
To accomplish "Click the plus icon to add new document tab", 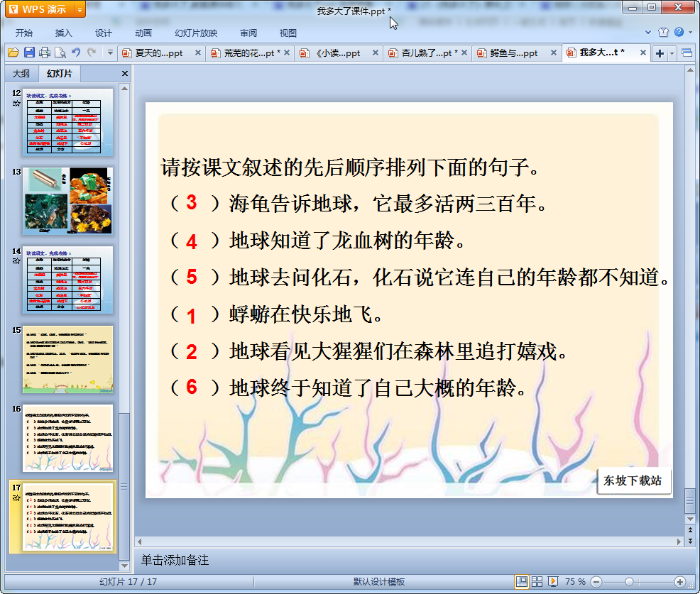I will (x=660, y=53).
